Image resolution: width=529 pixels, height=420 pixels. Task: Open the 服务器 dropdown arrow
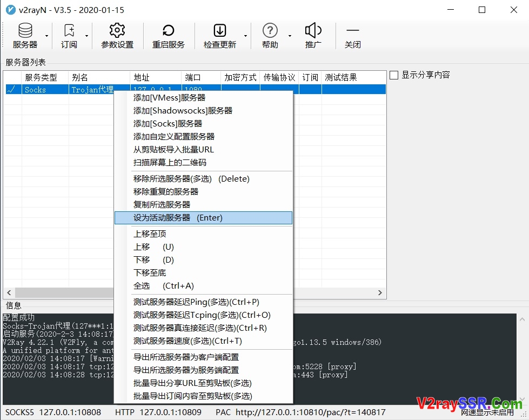click(48, 36)
